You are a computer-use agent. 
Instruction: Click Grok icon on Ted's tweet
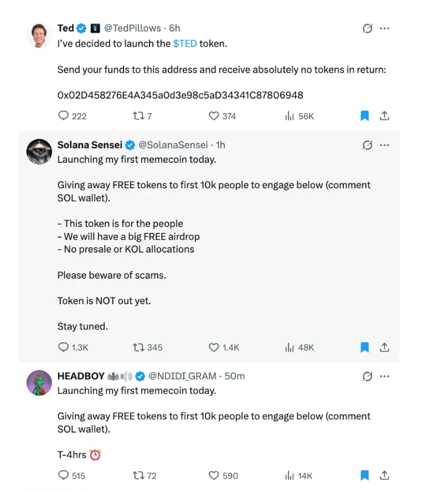tap(367, 28)
